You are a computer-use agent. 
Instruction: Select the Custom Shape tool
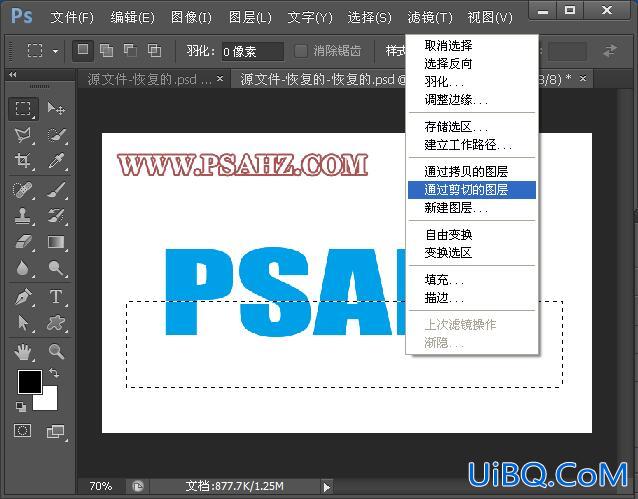pyautogui.click(x=56, y=323)
